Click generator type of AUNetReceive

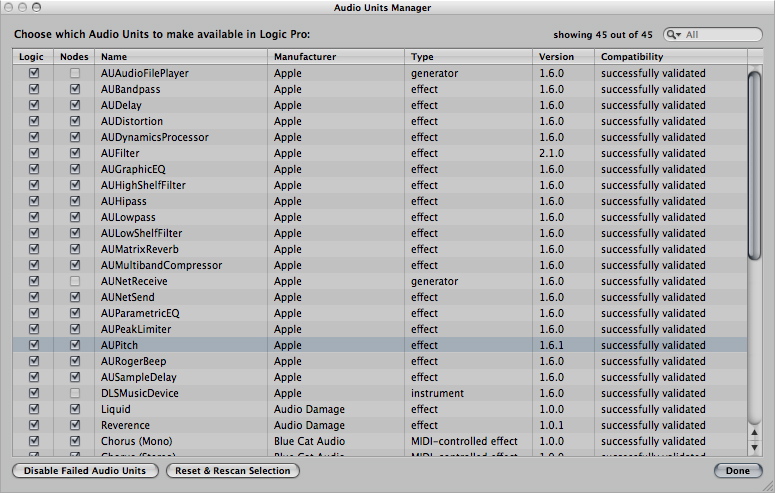pos(434,281)
